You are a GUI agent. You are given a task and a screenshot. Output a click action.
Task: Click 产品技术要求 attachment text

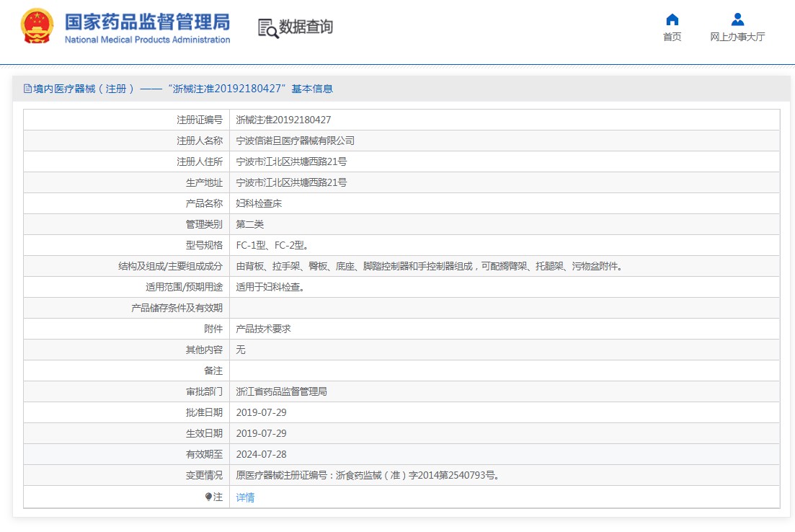pos(264,329)
